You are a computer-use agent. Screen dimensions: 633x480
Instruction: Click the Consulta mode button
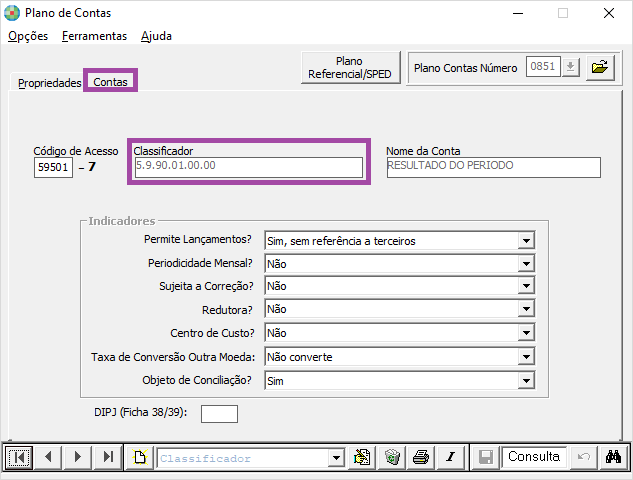(534, 457)
